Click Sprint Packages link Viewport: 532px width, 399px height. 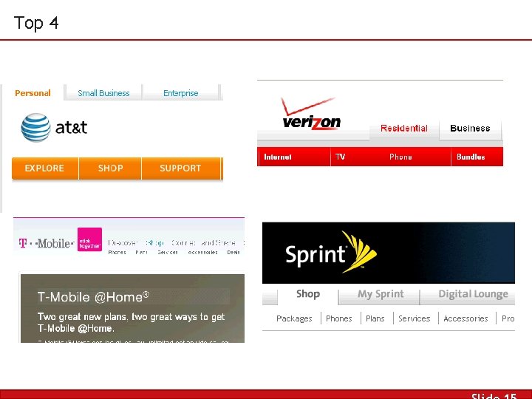[x=294, y=318]
